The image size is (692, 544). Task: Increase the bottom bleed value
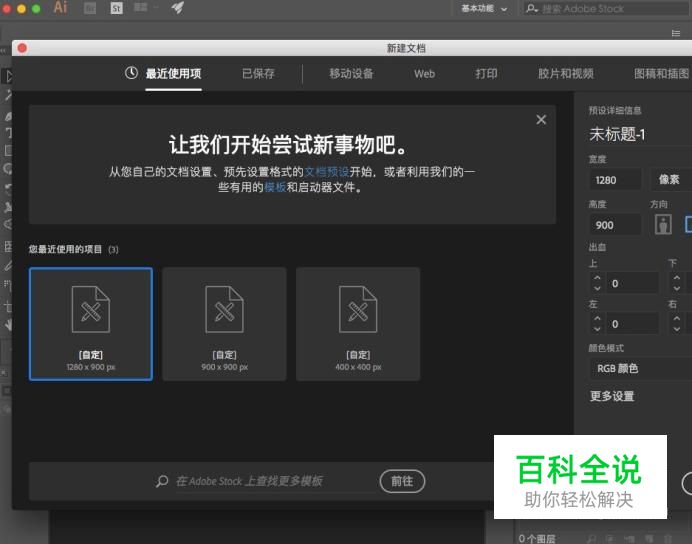pyautogui.click(x=677, y=278)
